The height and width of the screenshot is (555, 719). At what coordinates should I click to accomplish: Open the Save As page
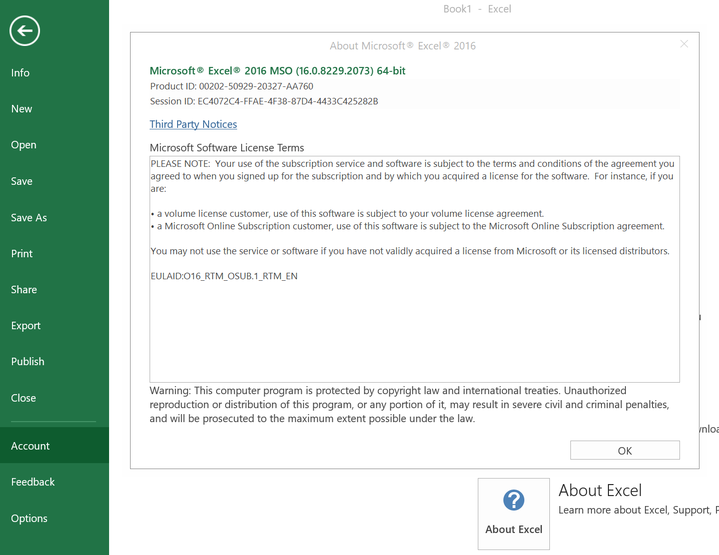coord(29,217)
